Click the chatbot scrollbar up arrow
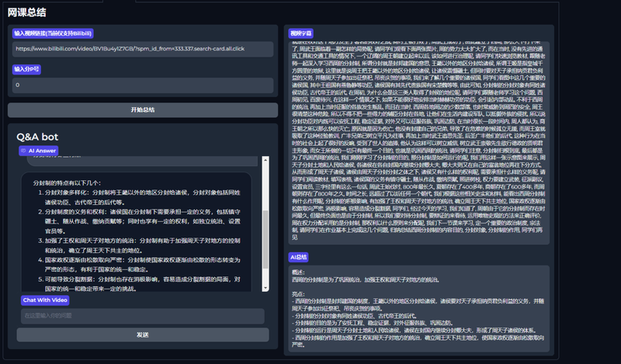621x364 pixels. coord(265,160)
